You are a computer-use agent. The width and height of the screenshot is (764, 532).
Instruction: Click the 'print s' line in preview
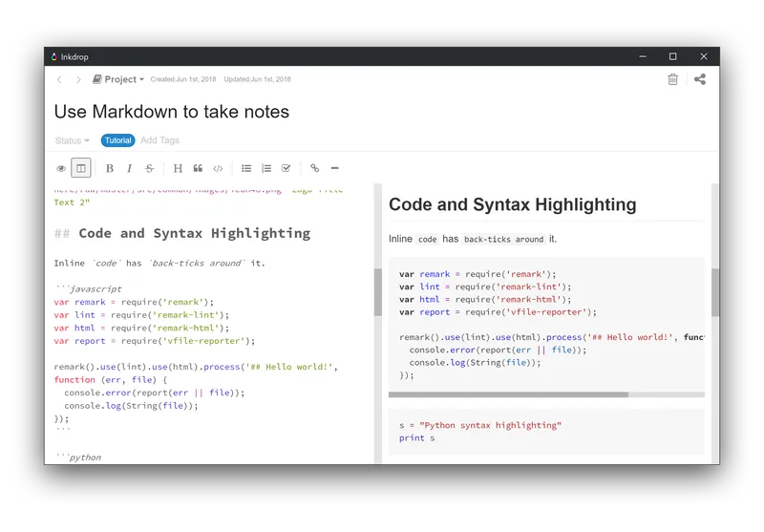tap(417, 438)
